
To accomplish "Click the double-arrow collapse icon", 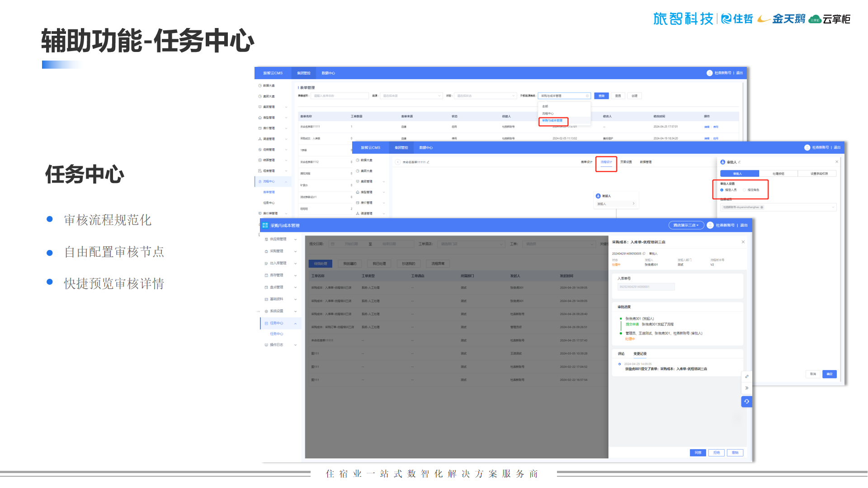I will click(746, 388).
